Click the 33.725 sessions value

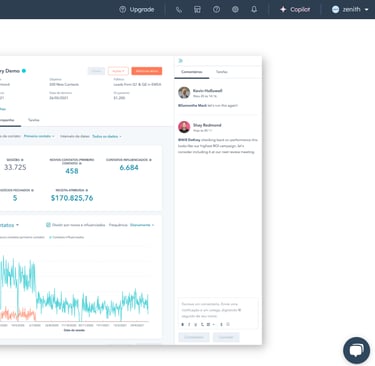pyautogui.click(x=15, y=167)
